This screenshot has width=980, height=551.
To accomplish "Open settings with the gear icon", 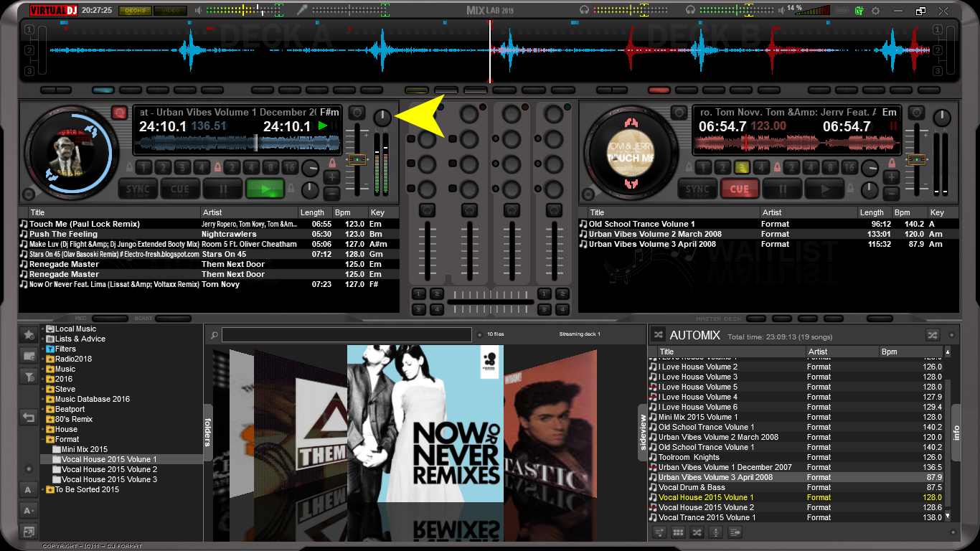I will 875,11.
